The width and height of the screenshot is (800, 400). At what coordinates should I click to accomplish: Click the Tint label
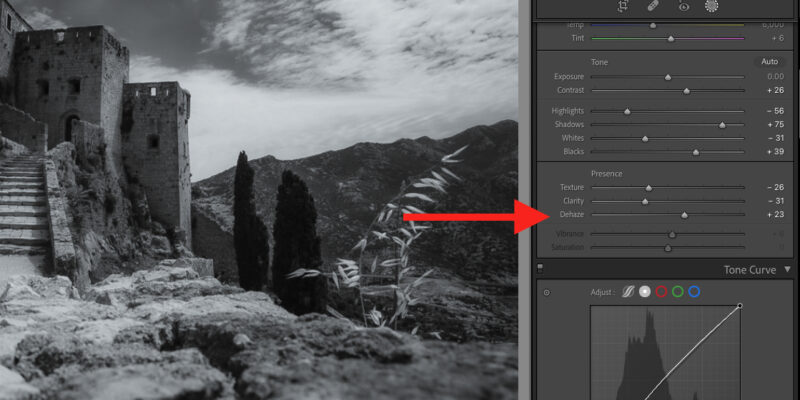pyautogui.click(x=578, y=38)
